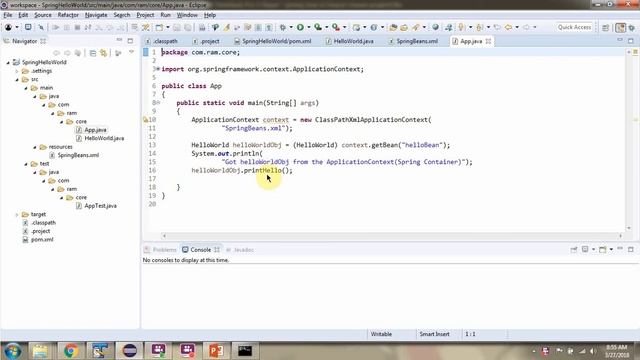Click the New Java Class icon

pos(373,27)
